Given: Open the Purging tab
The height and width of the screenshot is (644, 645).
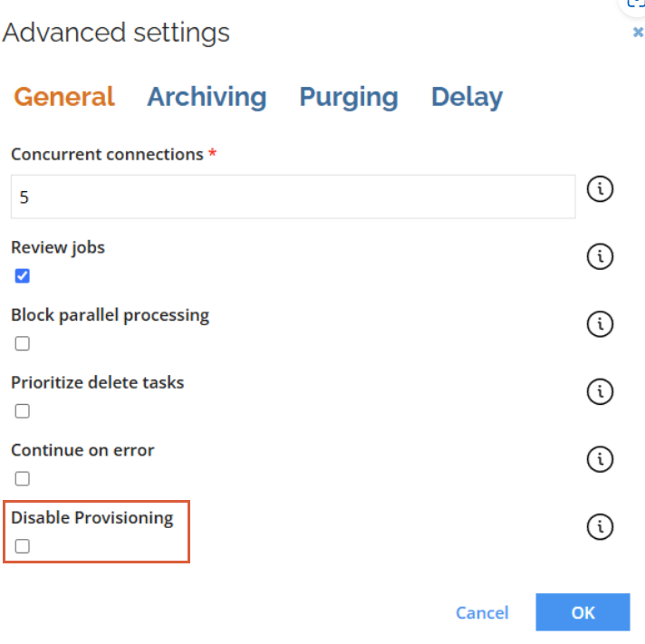Looking at the screenshot, I should pyautogui.click(x=349, y=97).
